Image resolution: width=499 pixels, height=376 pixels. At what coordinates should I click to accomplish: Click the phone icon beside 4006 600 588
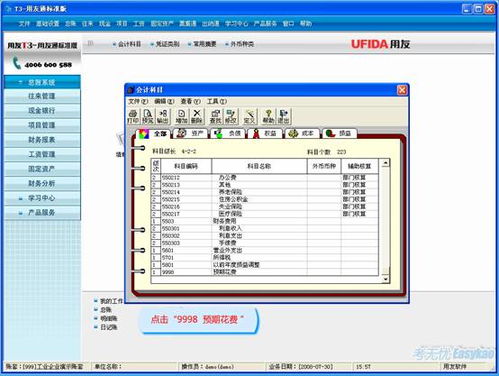click(x=16, y=63)
